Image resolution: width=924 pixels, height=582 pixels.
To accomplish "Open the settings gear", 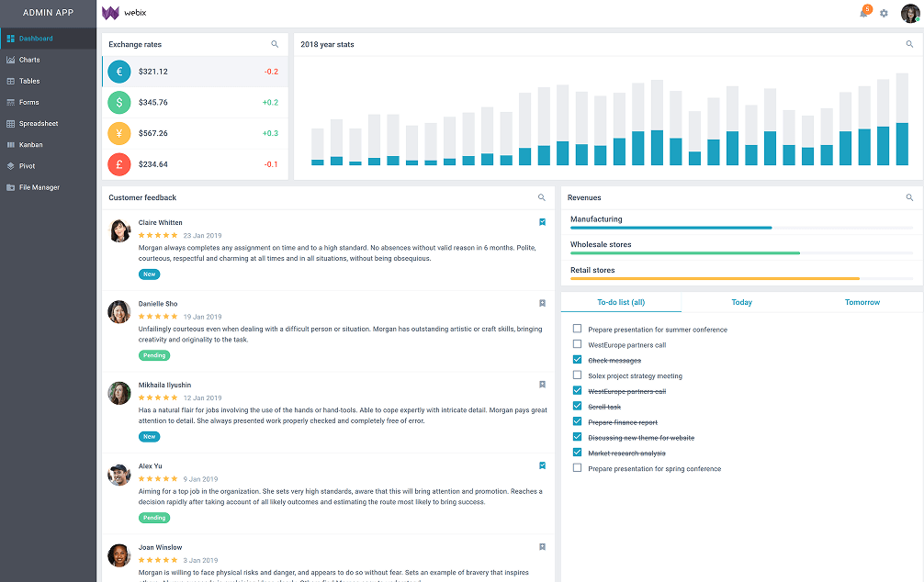I will (x=884, y=13).
